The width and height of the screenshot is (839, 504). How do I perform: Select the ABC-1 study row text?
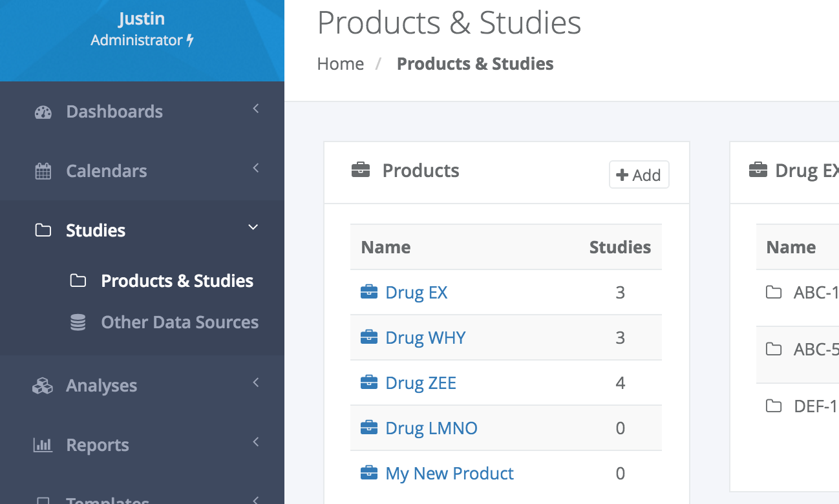(816, 293)
